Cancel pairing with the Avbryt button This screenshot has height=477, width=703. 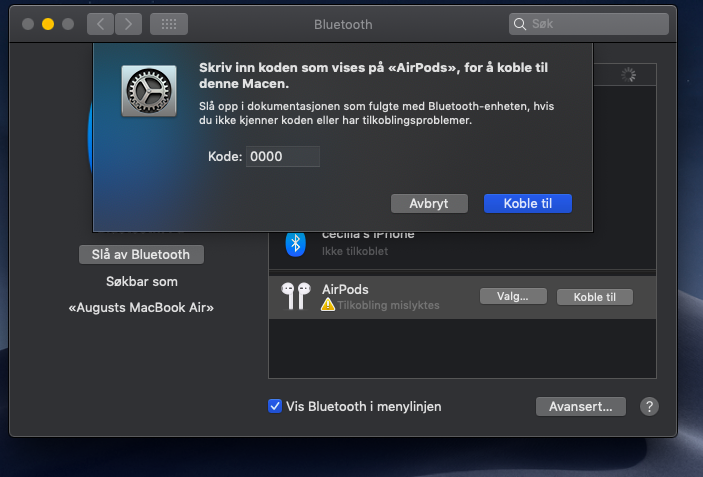[x=429, y=204]
